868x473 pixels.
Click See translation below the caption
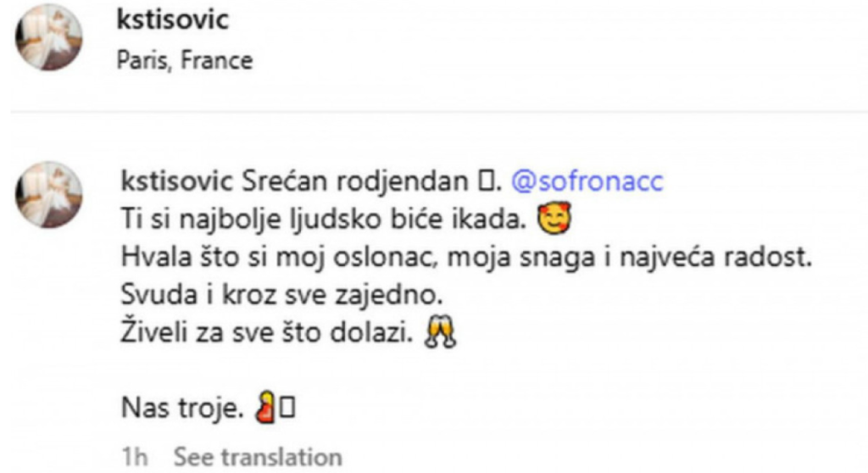[258, 457]
